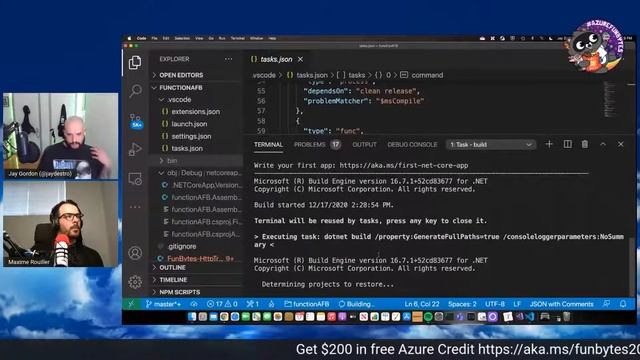Click the tools count 1 status item
Image resolution: width=640 pixels, height=360 pixels.
[253, 304]
